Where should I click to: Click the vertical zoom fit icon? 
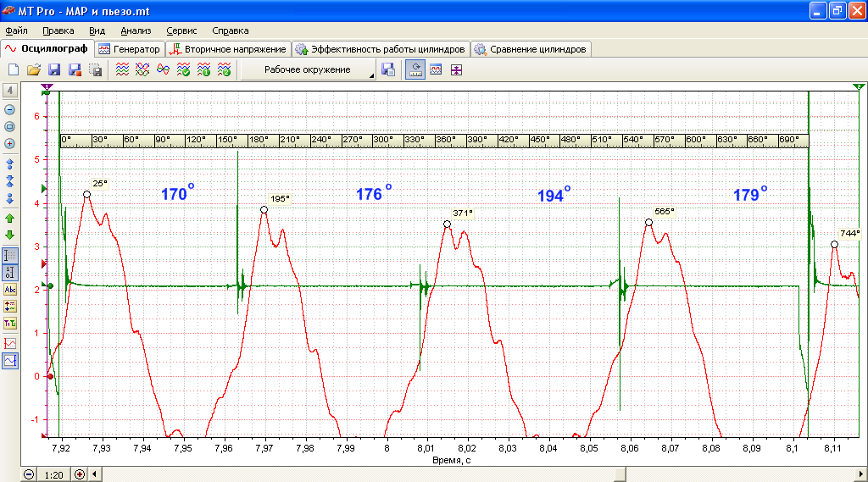[x=9, y=127]
